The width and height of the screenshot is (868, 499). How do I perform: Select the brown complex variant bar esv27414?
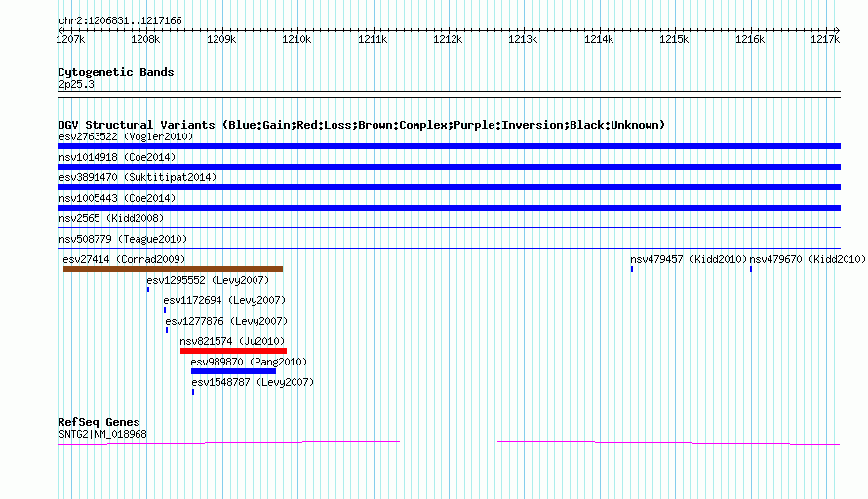[173, 269]
